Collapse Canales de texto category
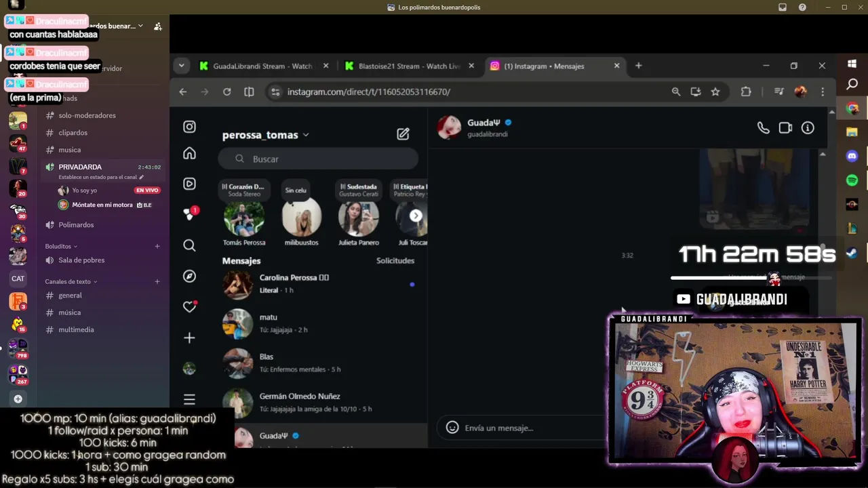The height and width of the screenshot is (488, 868). tap(71, 281)
